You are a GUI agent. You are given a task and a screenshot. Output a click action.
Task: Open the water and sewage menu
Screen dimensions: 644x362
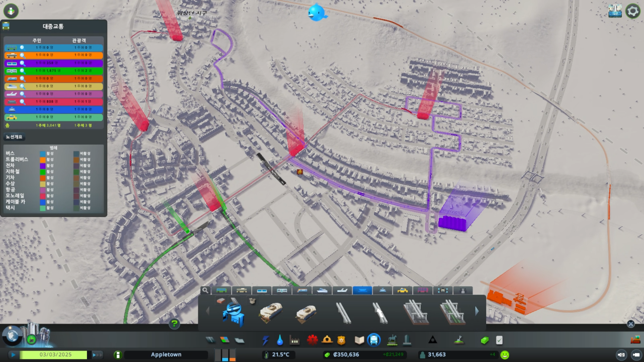280,341
